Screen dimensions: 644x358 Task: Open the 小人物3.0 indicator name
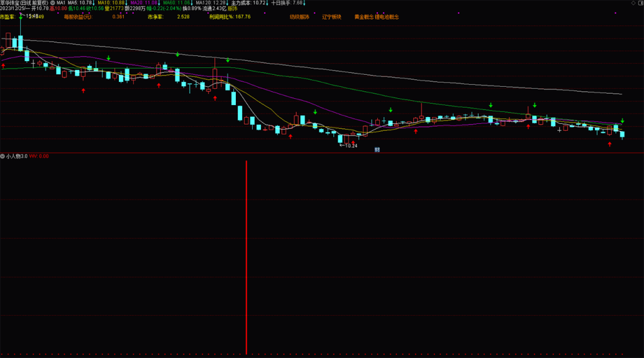(x=17, y=156)
